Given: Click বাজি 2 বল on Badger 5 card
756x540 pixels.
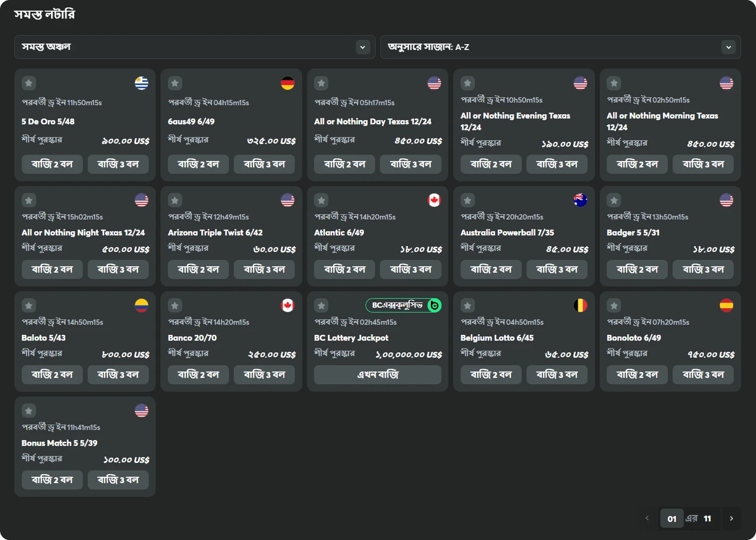Looking at the screenshot, I should coord(637,269).
